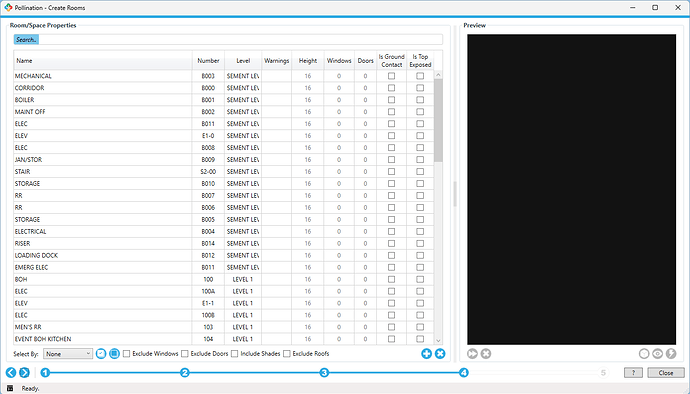
Task: Select the LOADING DOCK room name
Action: tap(36, 255)
